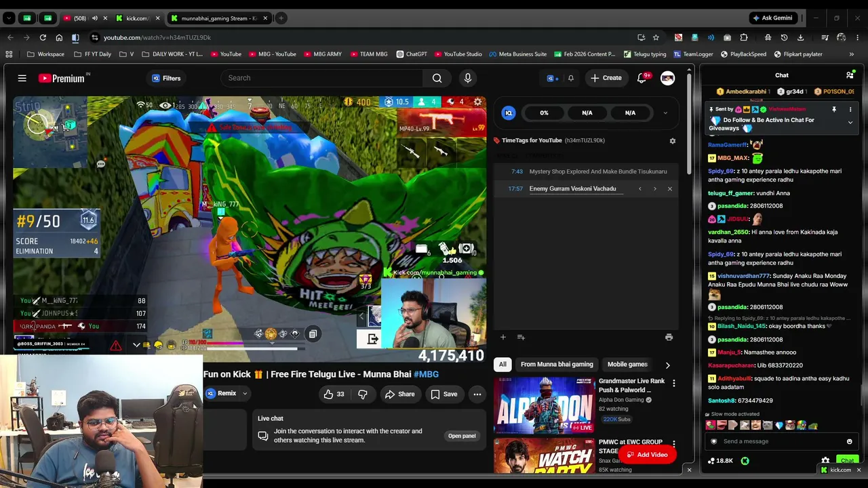
Task: Open the browser tab search dropdown
Action: [x=9, y=18]
